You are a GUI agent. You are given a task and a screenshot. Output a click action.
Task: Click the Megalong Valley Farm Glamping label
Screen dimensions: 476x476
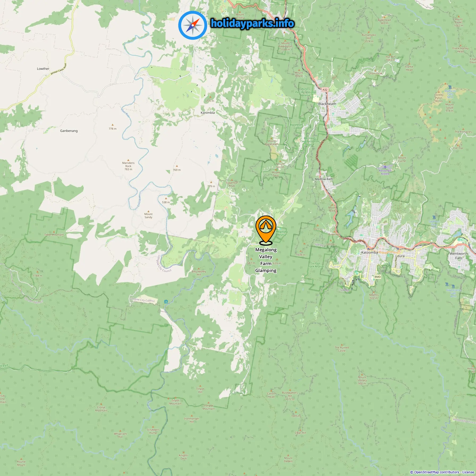point(266,260)
